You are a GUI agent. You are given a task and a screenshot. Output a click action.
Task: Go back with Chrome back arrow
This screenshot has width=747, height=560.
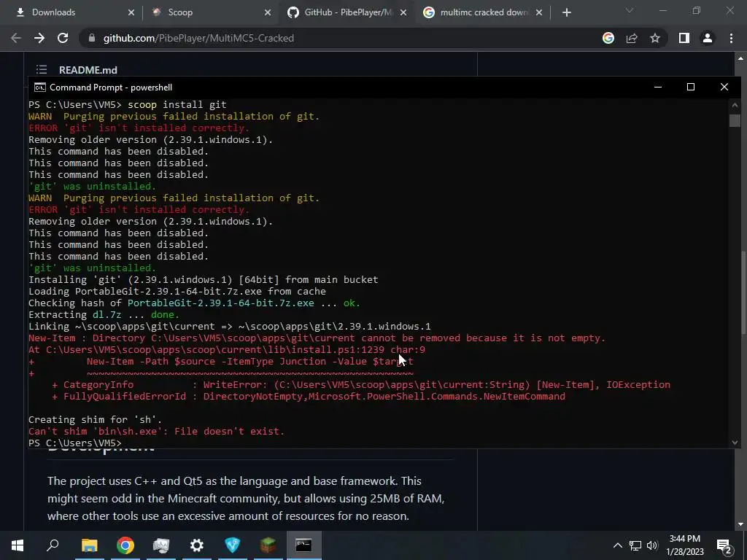pos(16,38)
